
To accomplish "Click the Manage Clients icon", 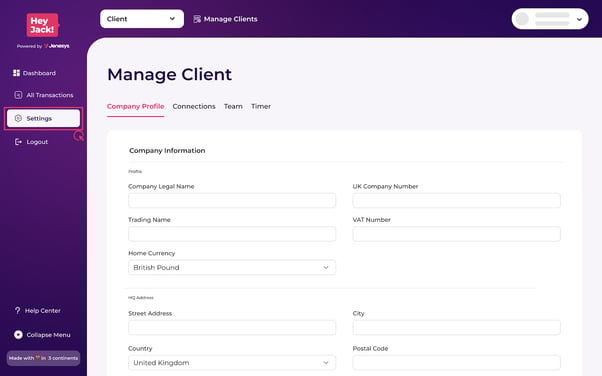I will (197, 19).
